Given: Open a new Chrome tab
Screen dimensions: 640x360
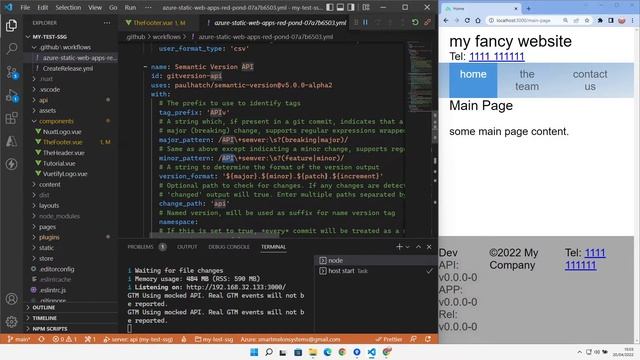Looking at the screenshot, I should 529,8.
